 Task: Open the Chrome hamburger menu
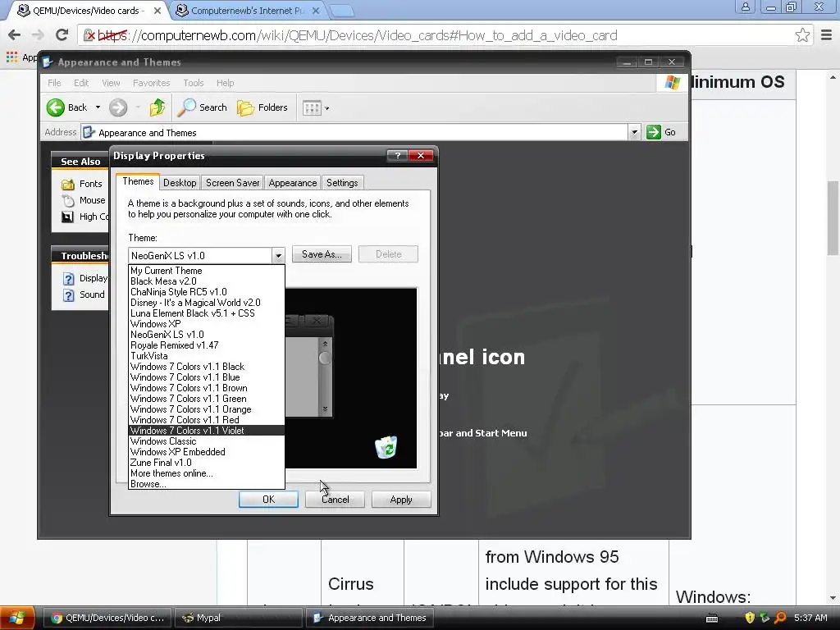[x=826, y=35]
